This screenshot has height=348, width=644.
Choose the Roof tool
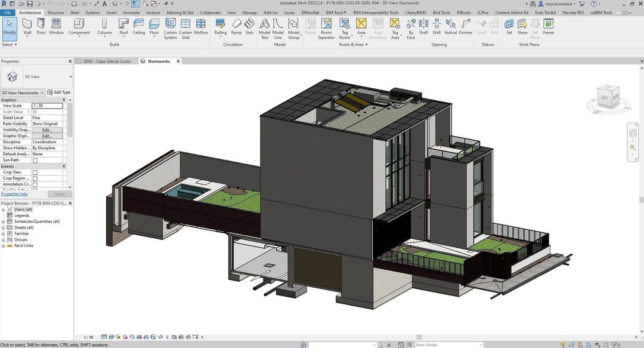[x=123, y=27]
